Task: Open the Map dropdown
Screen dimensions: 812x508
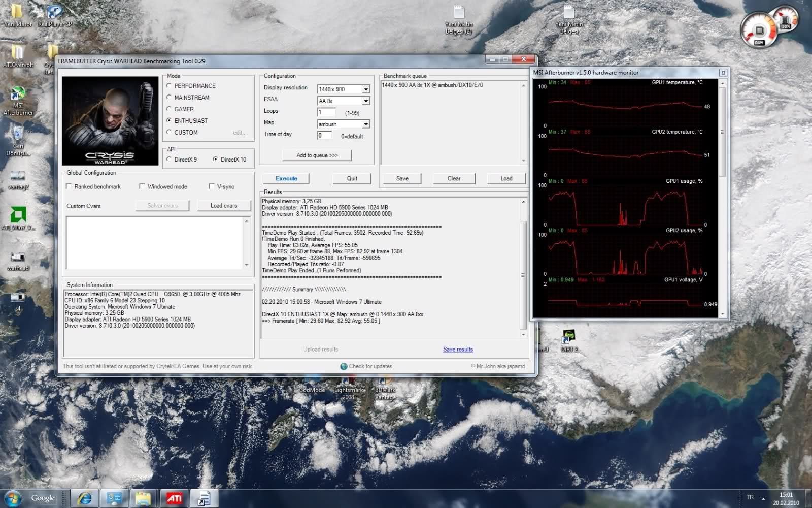Action: [x=365, y=124]
